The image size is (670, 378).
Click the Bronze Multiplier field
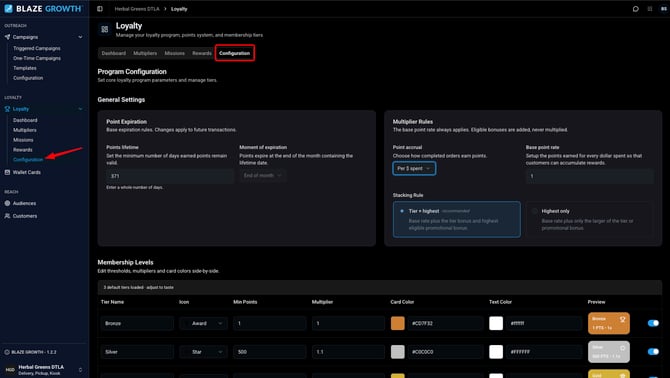[x=348, y=323]
